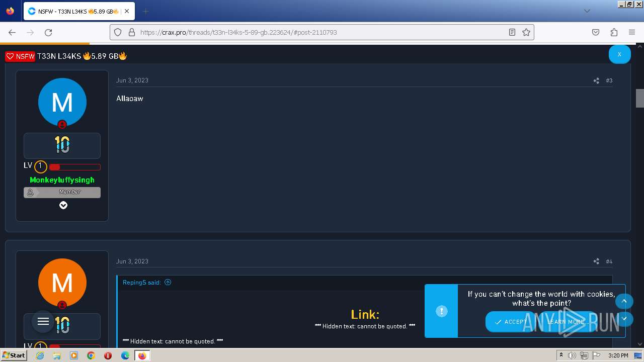Open Monkeyluffysingh's profile name link

coord(62,180)
